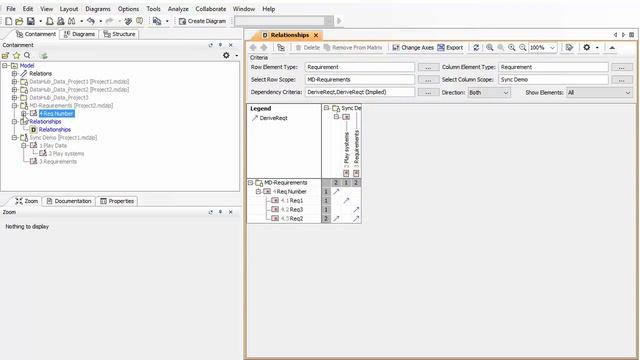Viewport: 640px width, 360px height.
Task: Open the dropdown arrow beside the Undo icon
Action: pyautogui.click(x=100, y=21)
